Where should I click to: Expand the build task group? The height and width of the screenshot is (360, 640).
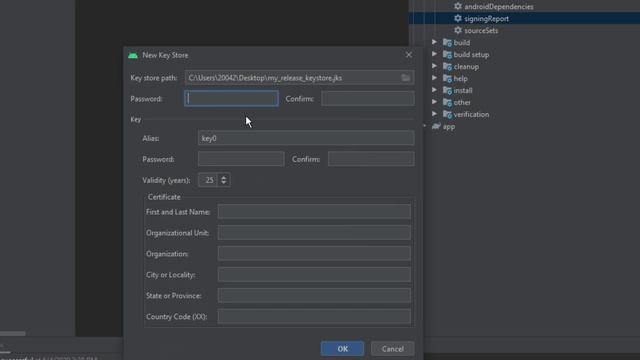coord(434,42)
